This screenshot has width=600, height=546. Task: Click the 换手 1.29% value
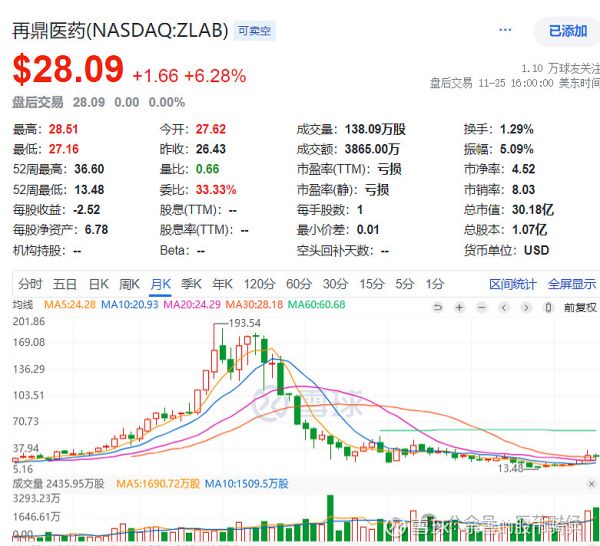tap(517, 129)
